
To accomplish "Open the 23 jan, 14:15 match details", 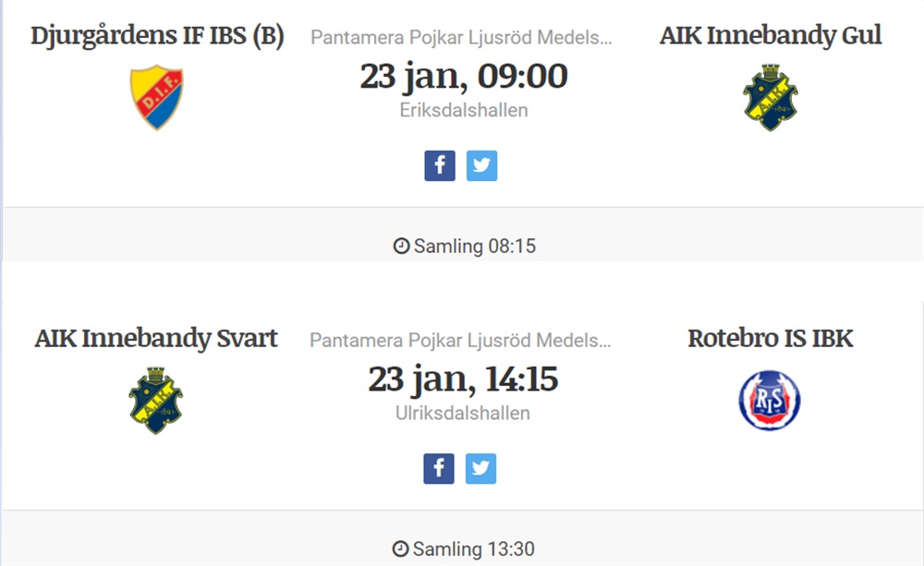I will 463,379.
